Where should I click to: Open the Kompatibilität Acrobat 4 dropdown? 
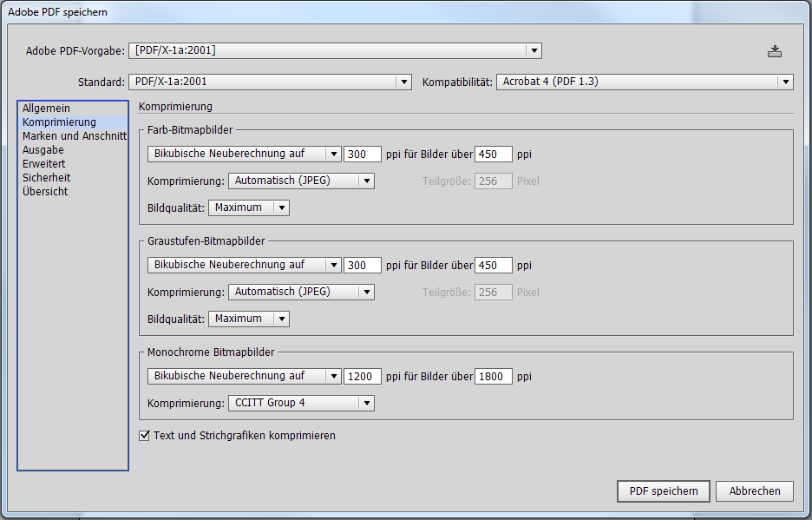pos(645,82)
